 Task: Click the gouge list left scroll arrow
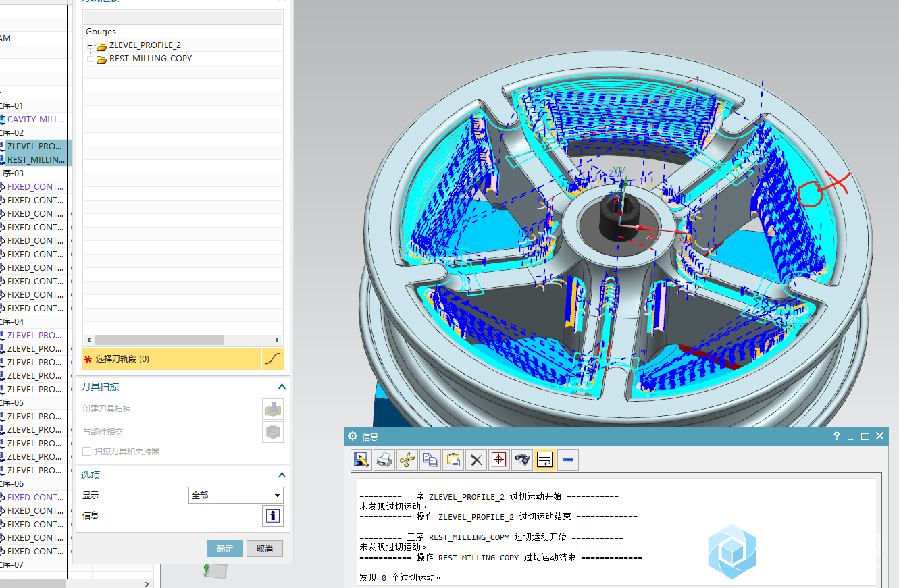pyautogui.click(x=89, y=340)
